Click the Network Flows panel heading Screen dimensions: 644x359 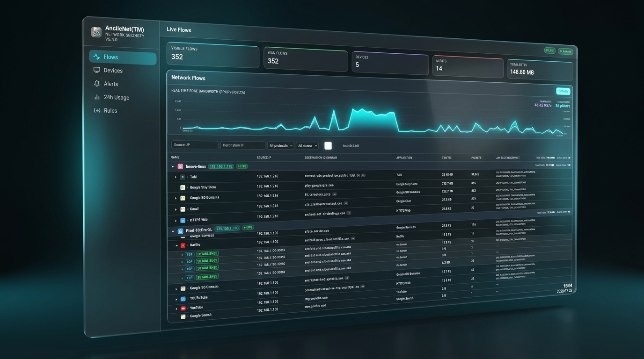point(188,78)
